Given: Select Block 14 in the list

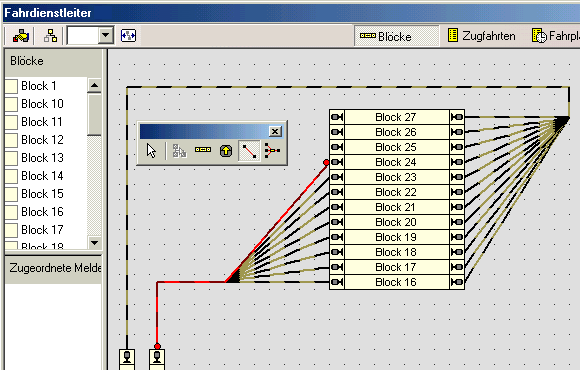Looking at the screenshot, I should tap(42, 176).
